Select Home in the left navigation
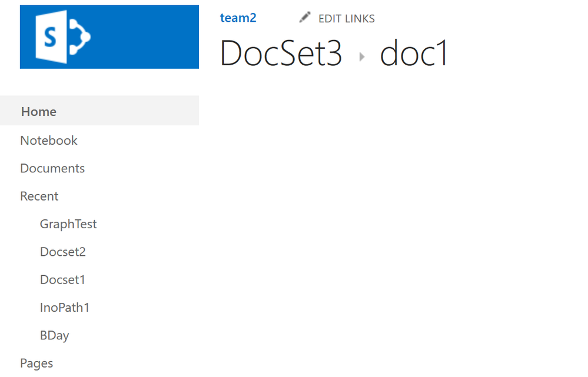This screenshot has width=588, height=377. pos(39,111)
